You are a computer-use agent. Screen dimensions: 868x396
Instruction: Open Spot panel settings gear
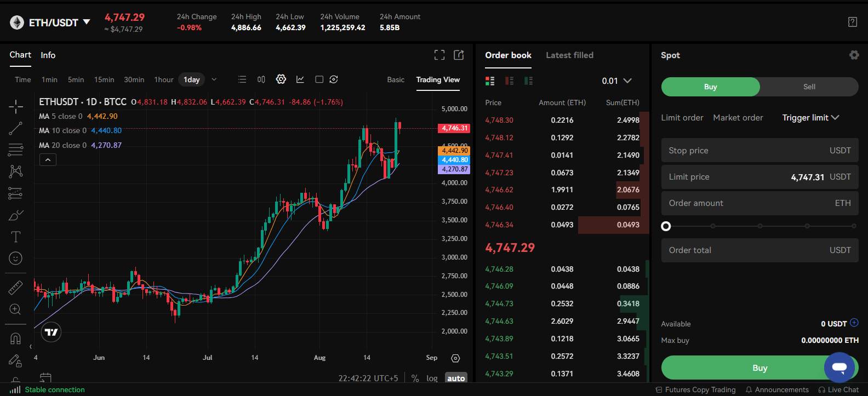point(854,55)
